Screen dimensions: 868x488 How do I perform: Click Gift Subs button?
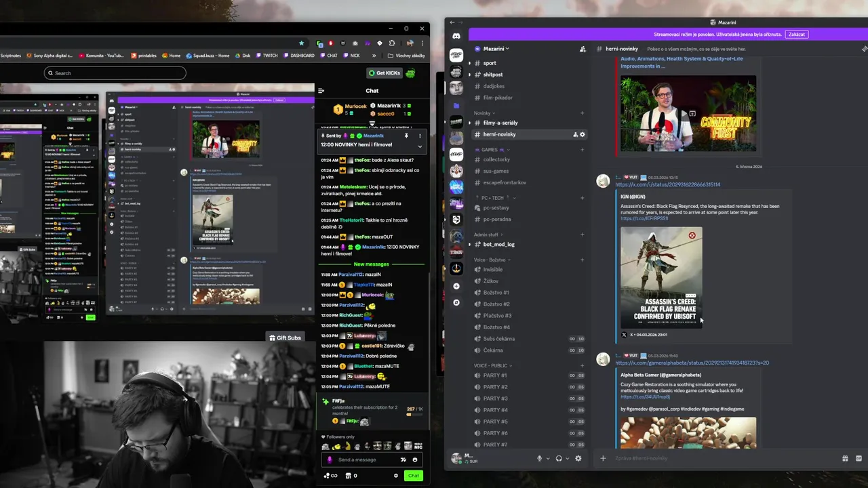285,338
